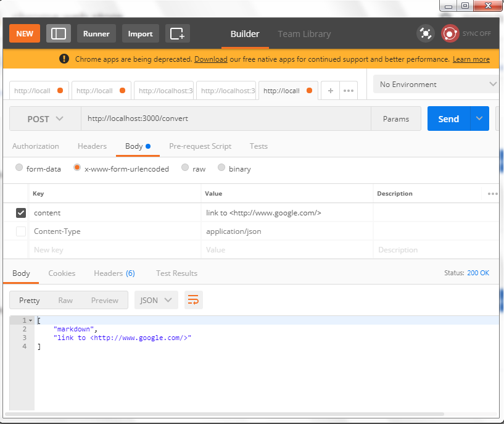
Task: Select the second http://locall request tab
Action: pos(102,91)
